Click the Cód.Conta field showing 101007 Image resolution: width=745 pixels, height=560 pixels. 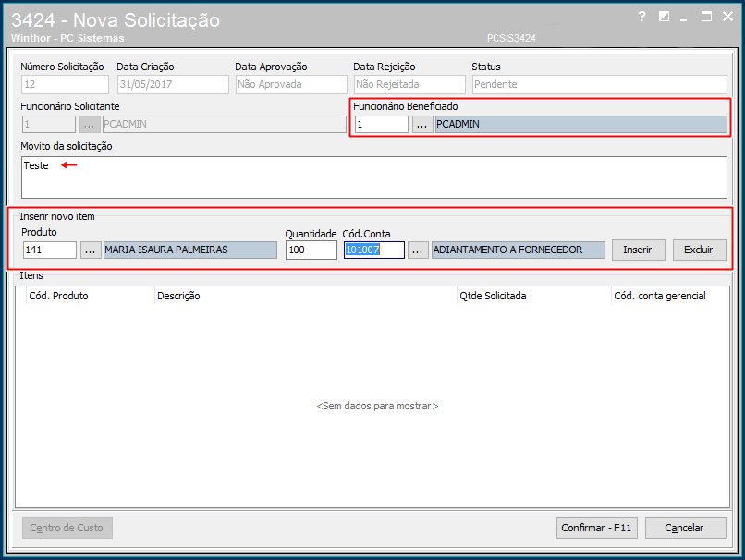coord(374,250)
